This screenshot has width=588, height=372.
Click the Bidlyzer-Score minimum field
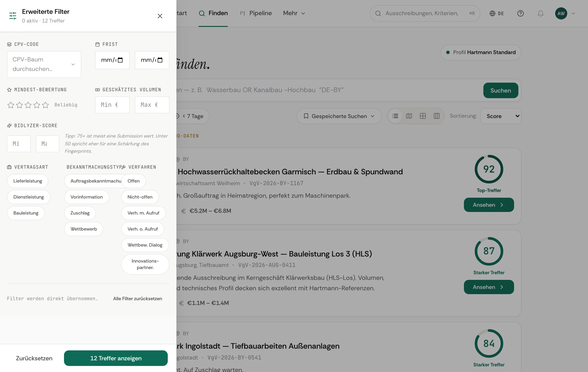(19, 144)
